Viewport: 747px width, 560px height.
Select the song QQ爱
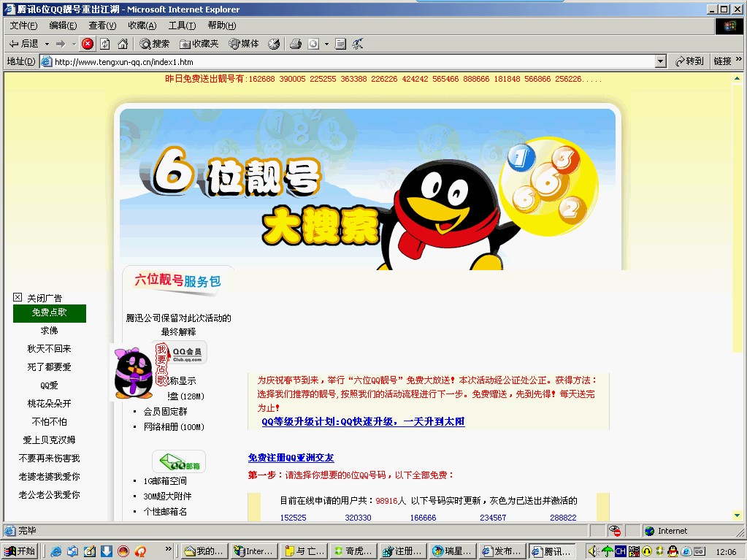[49, 386]
